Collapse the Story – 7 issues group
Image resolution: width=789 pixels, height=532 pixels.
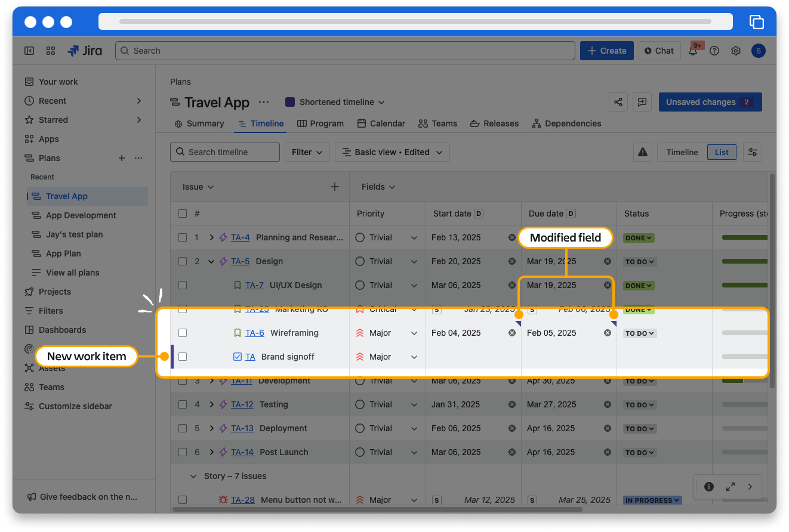click(x=193, y=476)
